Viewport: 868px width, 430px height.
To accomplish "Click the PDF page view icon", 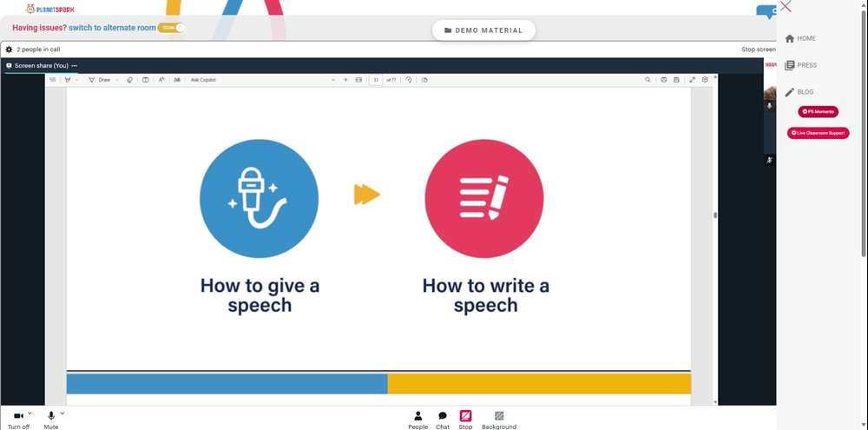I will 424,80.
